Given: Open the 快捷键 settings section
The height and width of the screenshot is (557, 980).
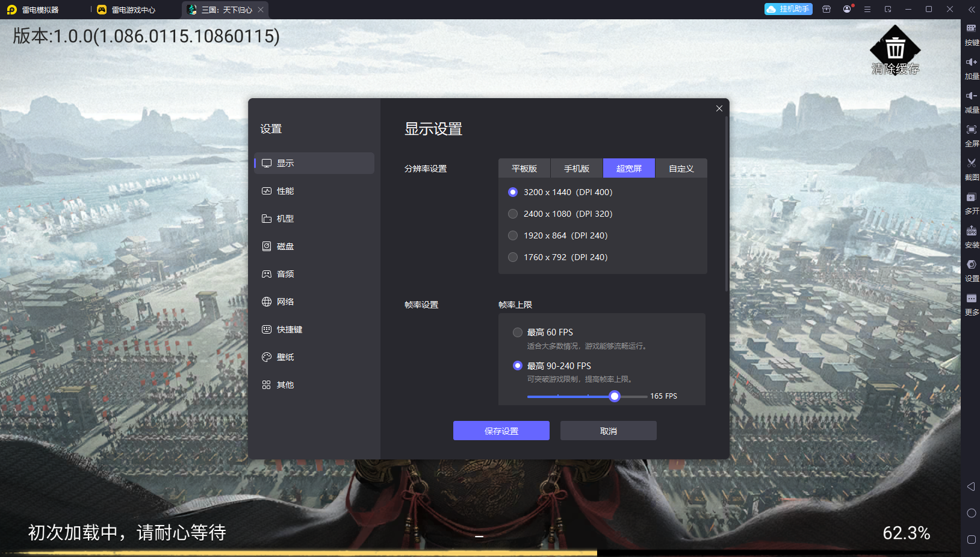Looking at the screenshot, I should point(314,329).
